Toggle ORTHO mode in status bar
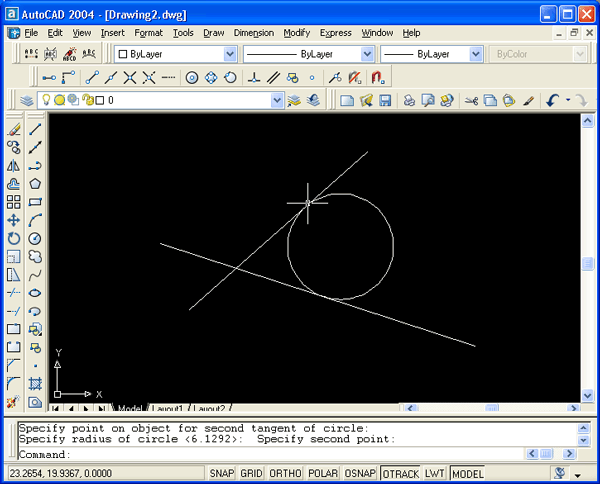 click(286, 473)
